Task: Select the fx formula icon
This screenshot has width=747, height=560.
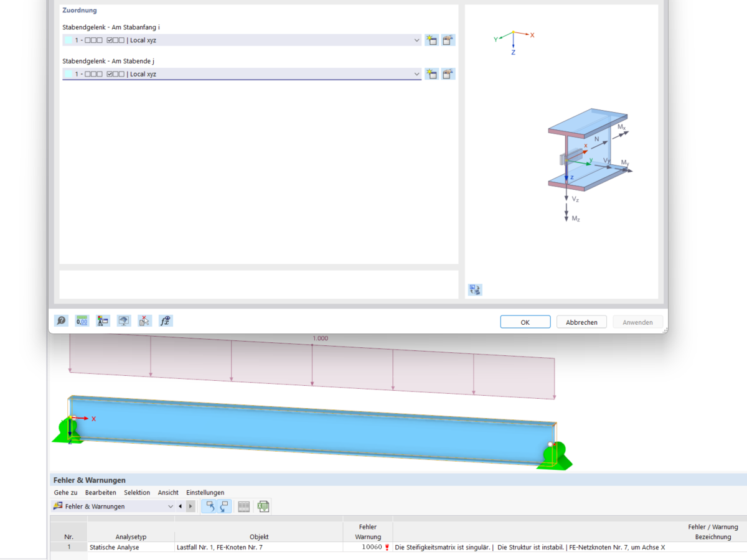Action: click(165, 320)
